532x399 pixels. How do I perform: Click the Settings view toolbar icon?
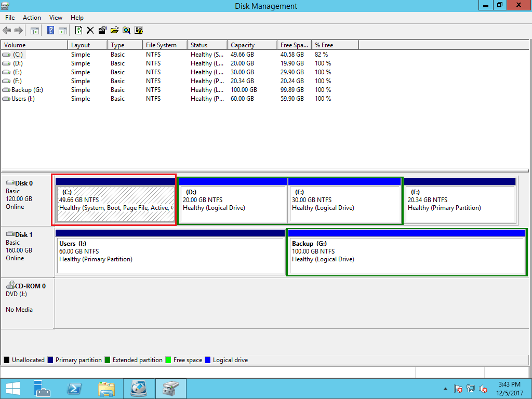139,31
